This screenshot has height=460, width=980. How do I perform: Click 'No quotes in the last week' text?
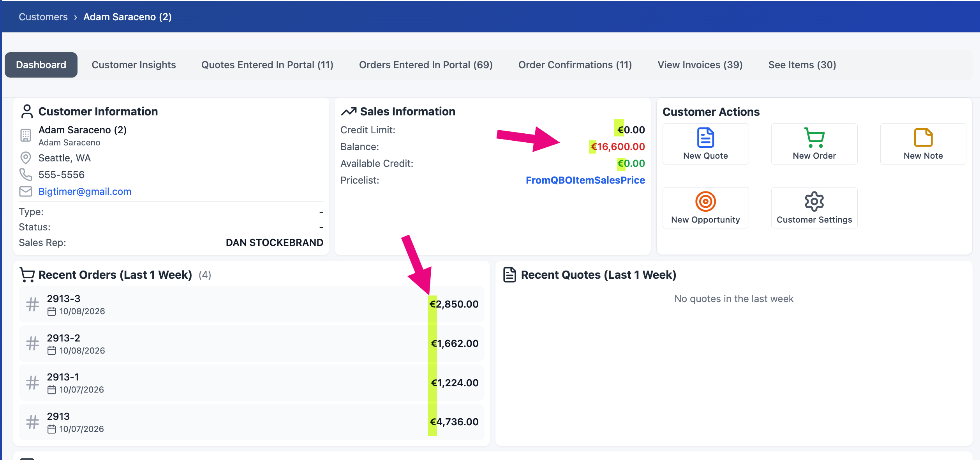click(x=734, y=299)
